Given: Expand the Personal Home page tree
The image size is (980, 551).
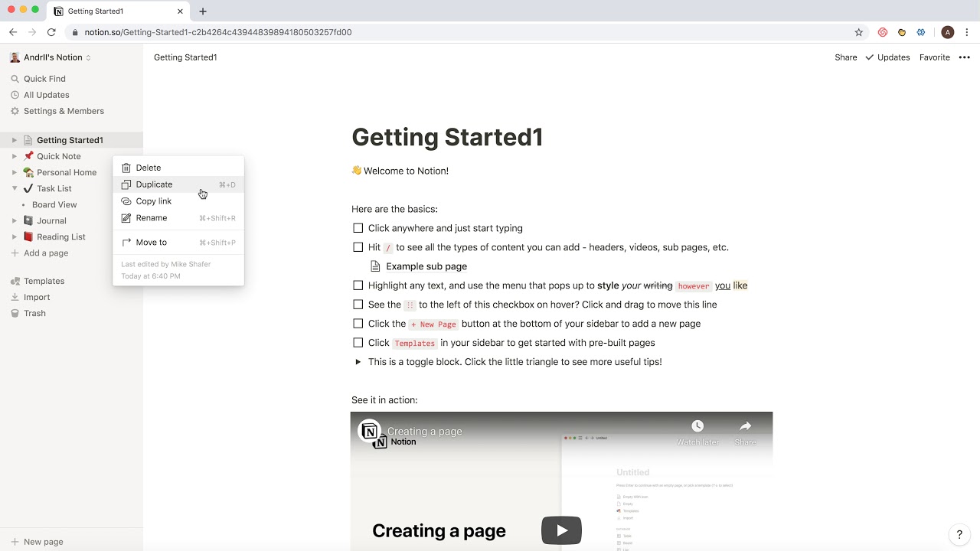Looking at the screenshot, I should click(x=14, y=172).
